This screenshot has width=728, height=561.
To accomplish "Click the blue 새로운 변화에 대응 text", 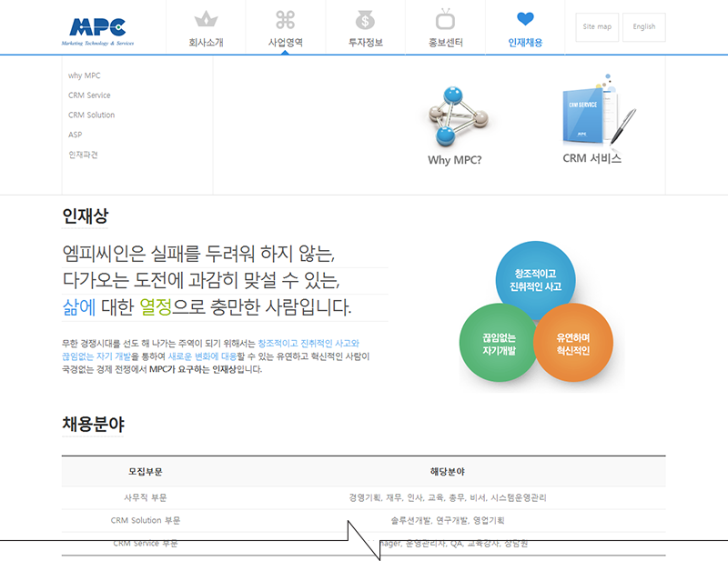I will point(202,356).
